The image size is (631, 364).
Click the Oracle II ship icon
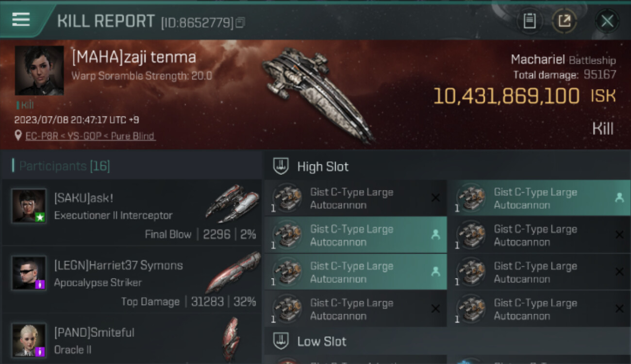click(x=231, y=338)
